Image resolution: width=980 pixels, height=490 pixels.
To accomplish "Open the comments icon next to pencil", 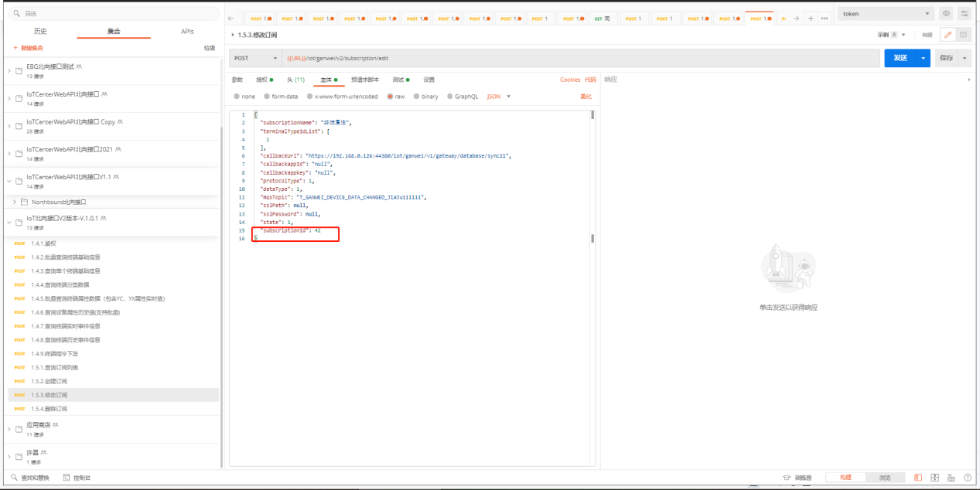I will (963, 35).
